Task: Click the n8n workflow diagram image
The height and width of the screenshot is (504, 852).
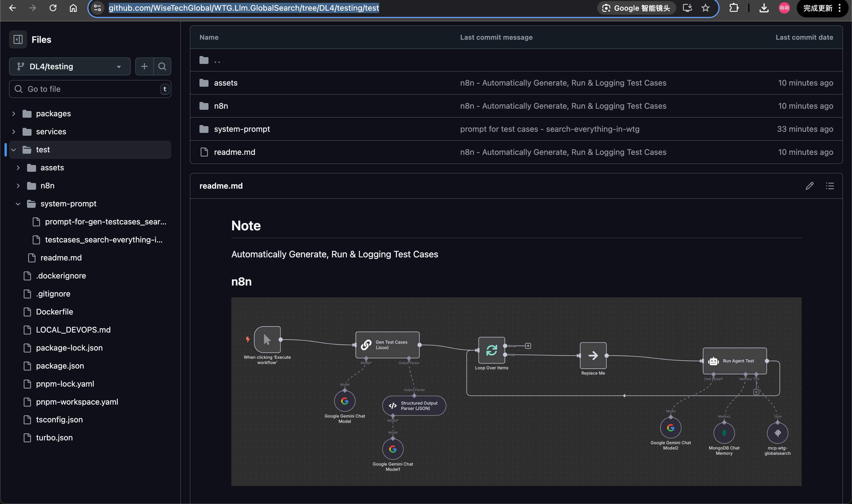Action: point(516,392)
